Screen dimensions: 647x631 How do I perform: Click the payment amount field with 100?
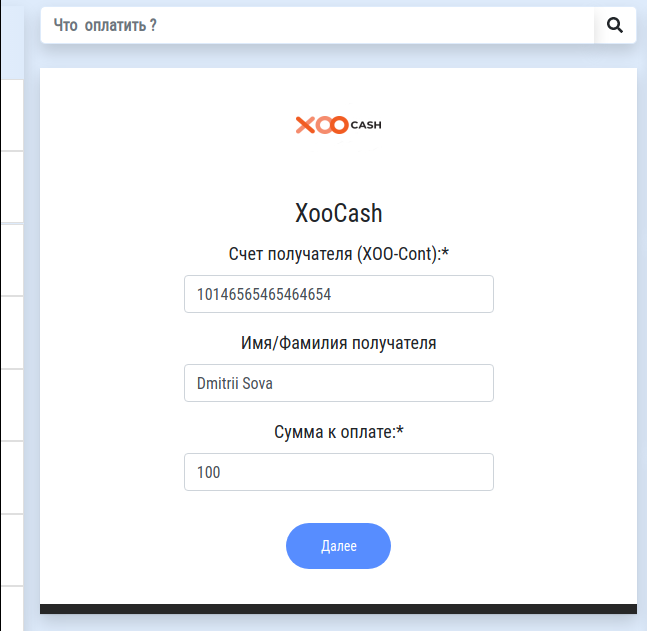pos(339,472)
